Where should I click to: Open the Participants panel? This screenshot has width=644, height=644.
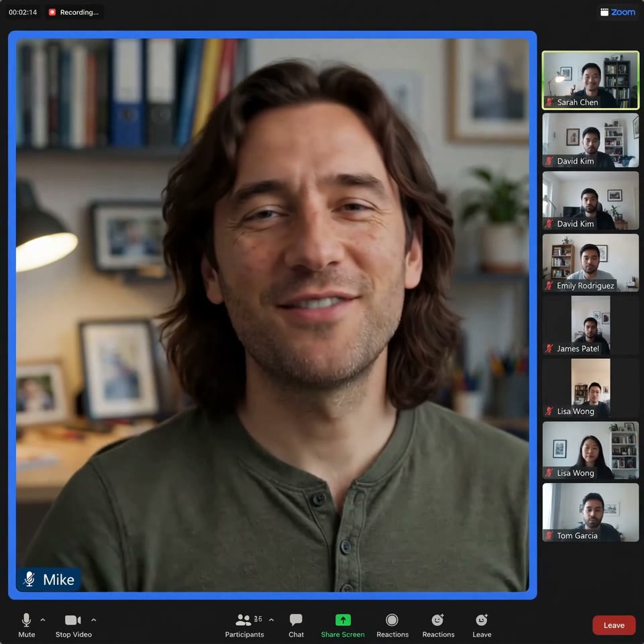click(x=244, y=625)
